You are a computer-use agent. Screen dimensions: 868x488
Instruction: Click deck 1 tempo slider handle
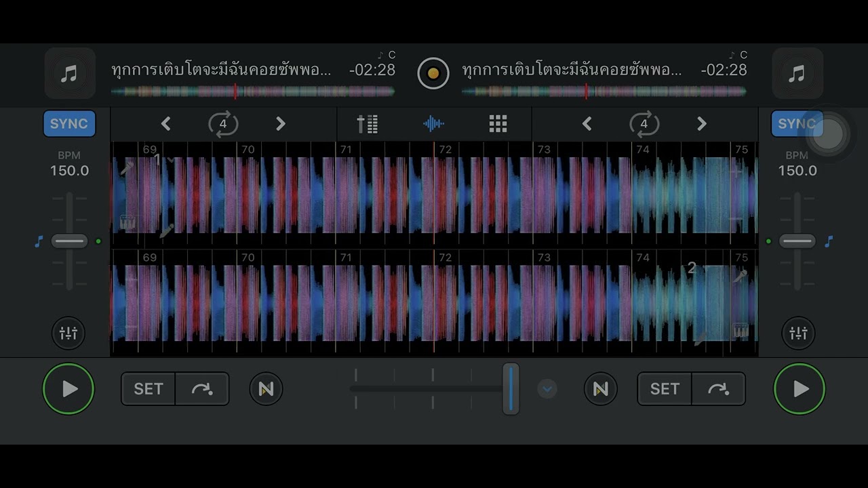[x=69, y=241]
